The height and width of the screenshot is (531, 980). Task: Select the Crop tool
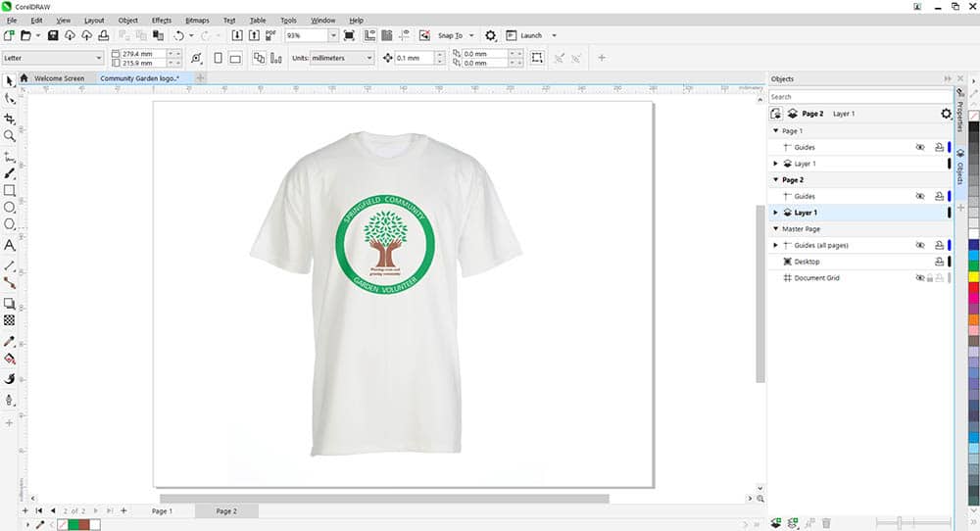click(10, 119)
